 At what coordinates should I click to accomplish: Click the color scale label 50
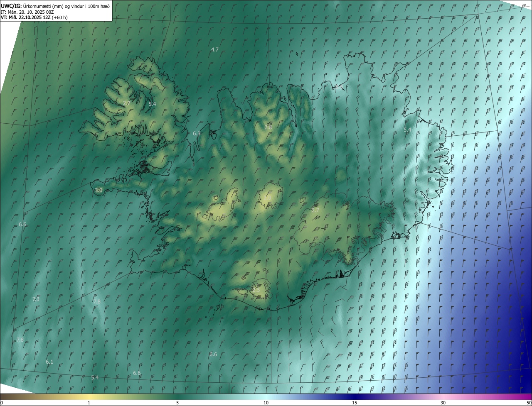point(529,403)
